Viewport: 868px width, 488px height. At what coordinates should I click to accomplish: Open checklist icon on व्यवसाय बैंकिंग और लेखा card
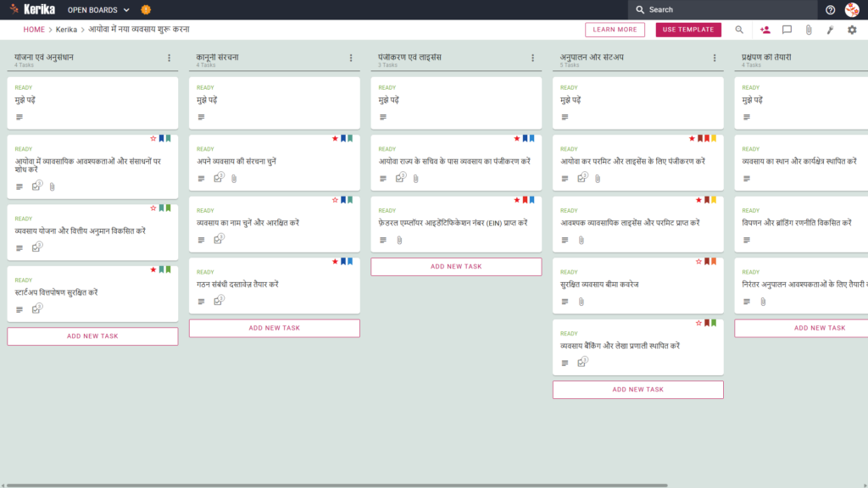point(581,362)
